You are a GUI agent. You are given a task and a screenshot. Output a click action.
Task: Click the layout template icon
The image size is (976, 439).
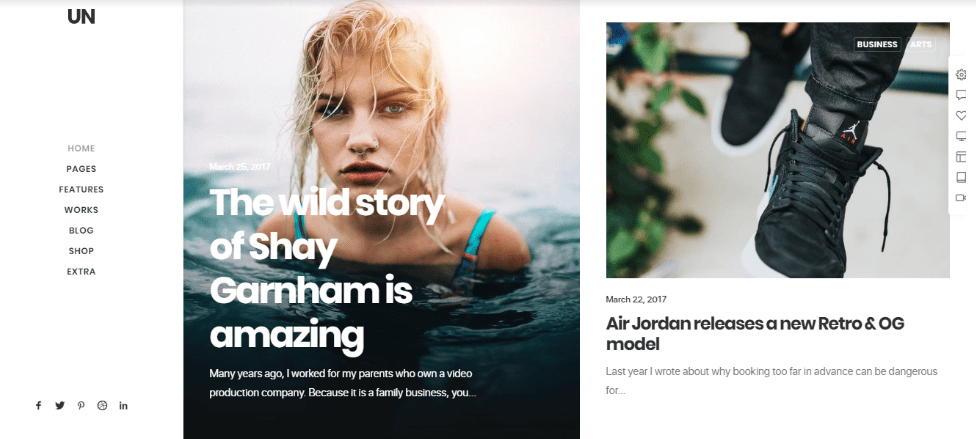click(960, 157)
